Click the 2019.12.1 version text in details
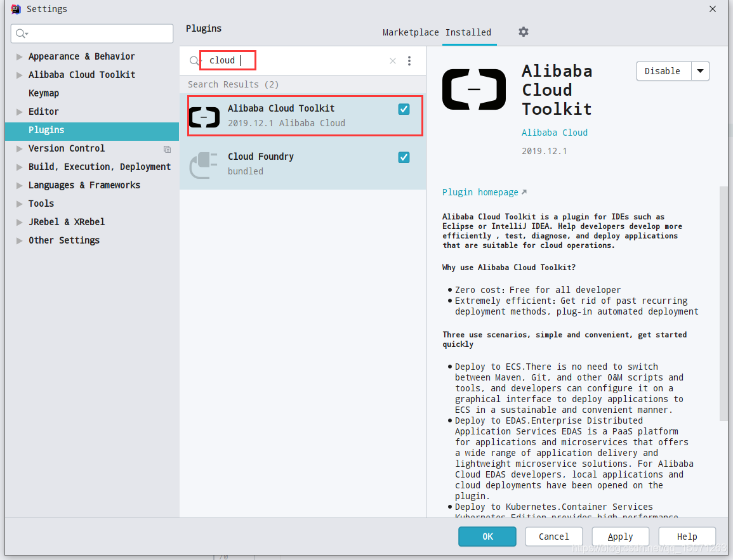Image resolution: width=733 pixels, height=560 pixels. pos(544,151)
